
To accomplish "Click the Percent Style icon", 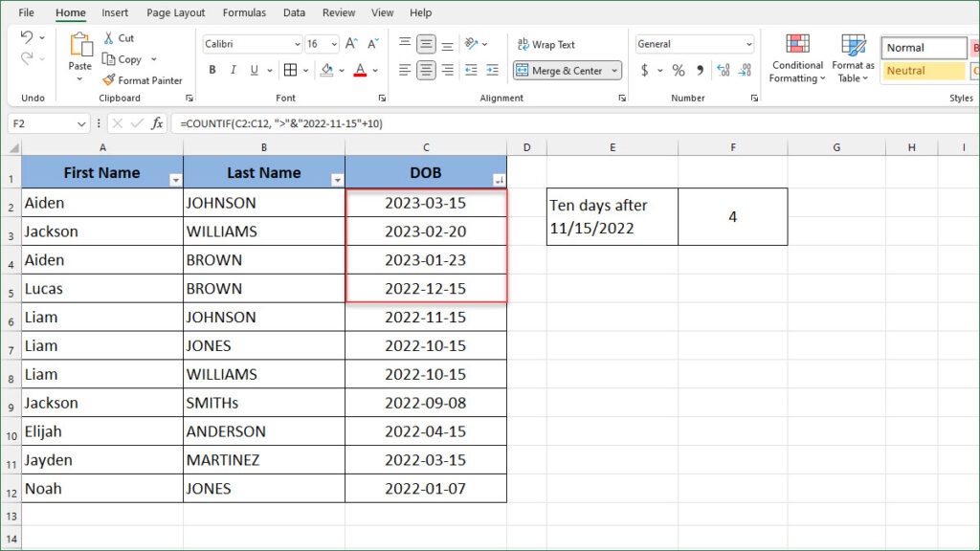I will click(678, 70).
